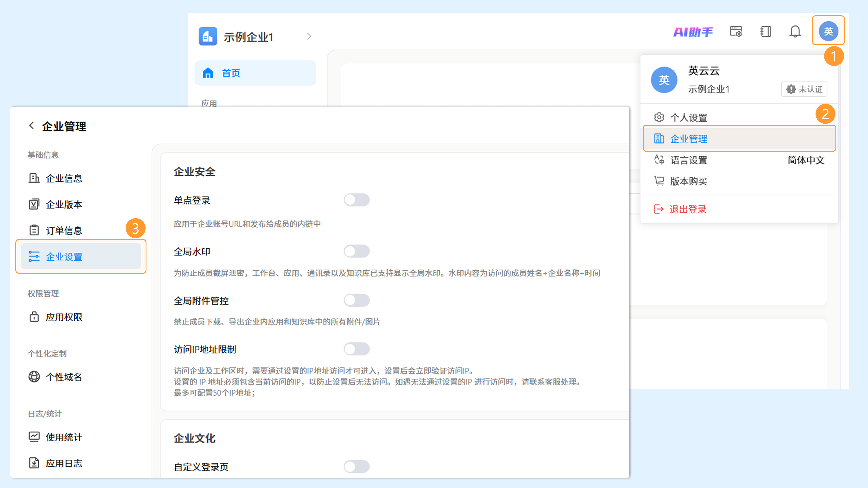The image size is (868, 488).
Task: Click the 个人设置 gear icon
Action: pyautogui.click(x=659, y=117)
